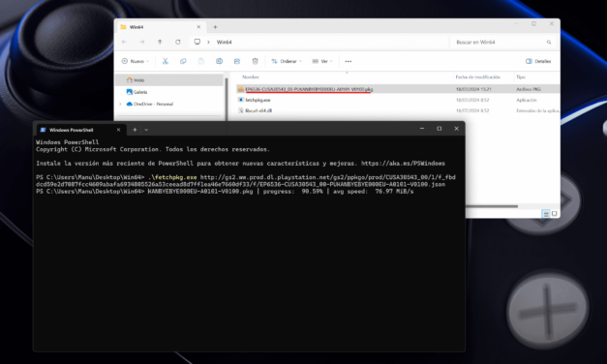Viewport: 607px width, 364px height.
Task: Open the Ver view dropdown
Action: [x=322, y=61]
